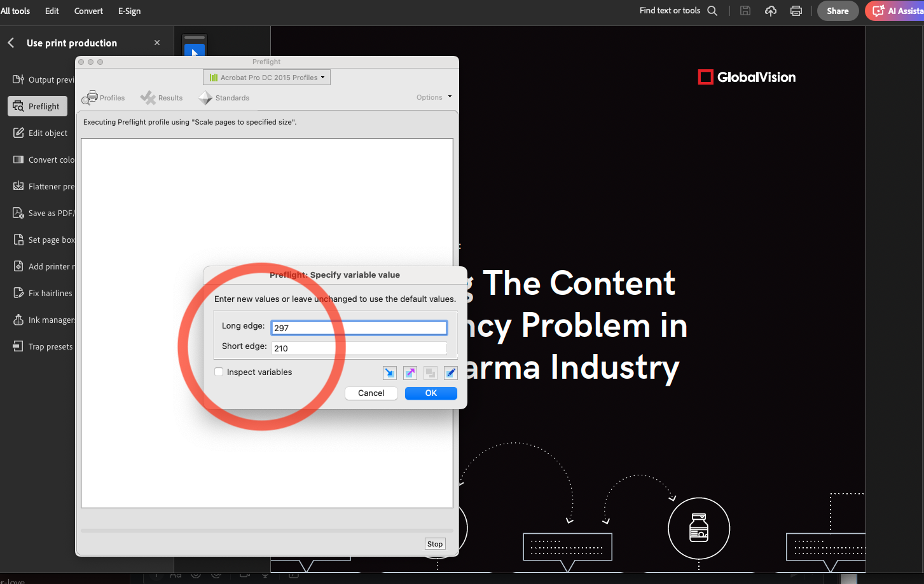Switch to the Standards tab
Viewport: 924px width, 584px height.
coord(224,98)
